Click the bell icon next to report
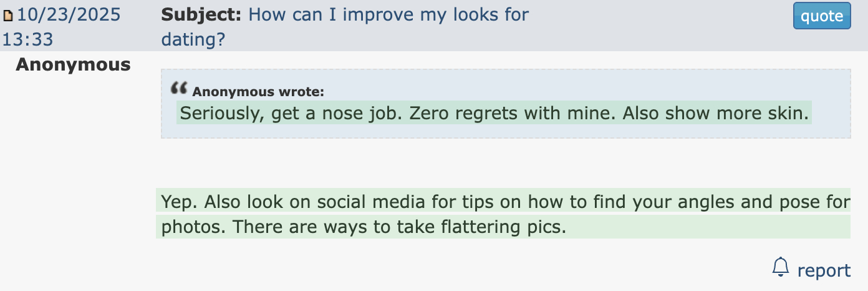This screenshot has width=868, height=291. 780,267
